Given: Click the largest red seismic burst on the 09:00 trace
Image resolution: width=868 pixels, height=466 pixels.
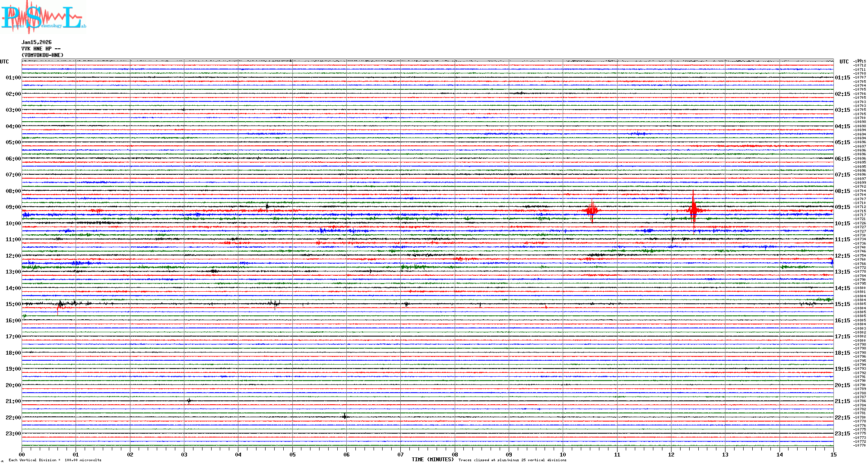Looking at the screenshot, I should (x=694, y=210).
